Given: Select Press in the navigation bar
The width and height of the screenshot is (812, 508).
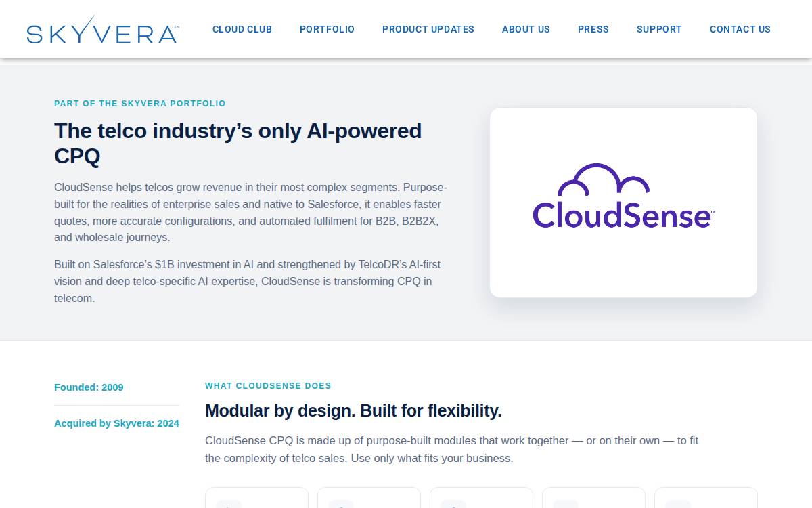Looking at the screenshot, I should (593, 29).
